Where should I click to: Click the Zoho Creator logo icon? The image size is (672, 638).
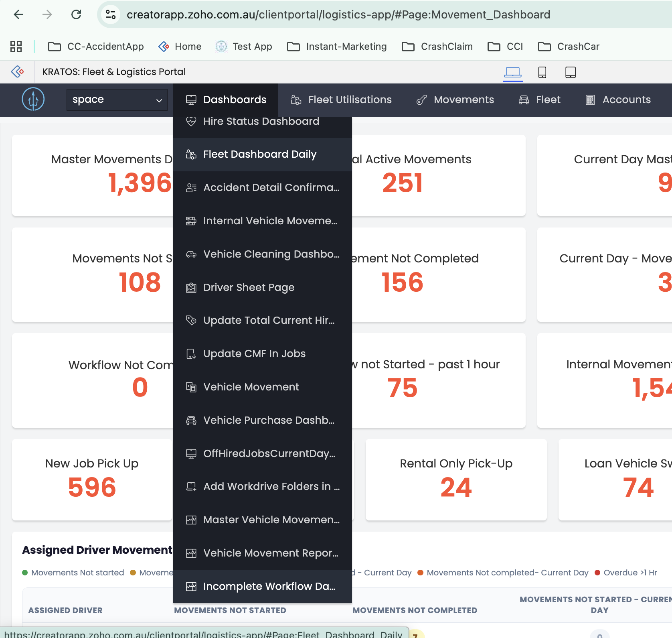pos(17,72)
